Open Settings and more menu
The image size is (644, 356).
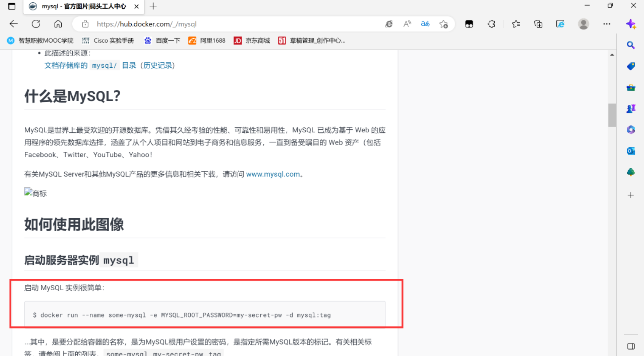[607, 24]
